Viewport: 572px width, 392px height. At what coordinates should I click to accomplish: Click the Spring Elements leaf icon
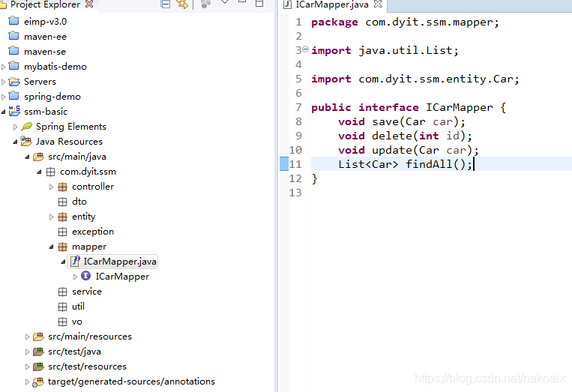coord(27,126)
